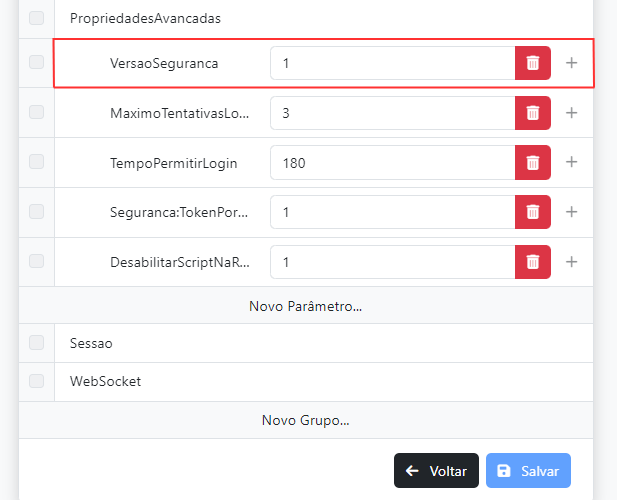Click plus icon on DesabilitarScriptNaR row

(572, 262)
